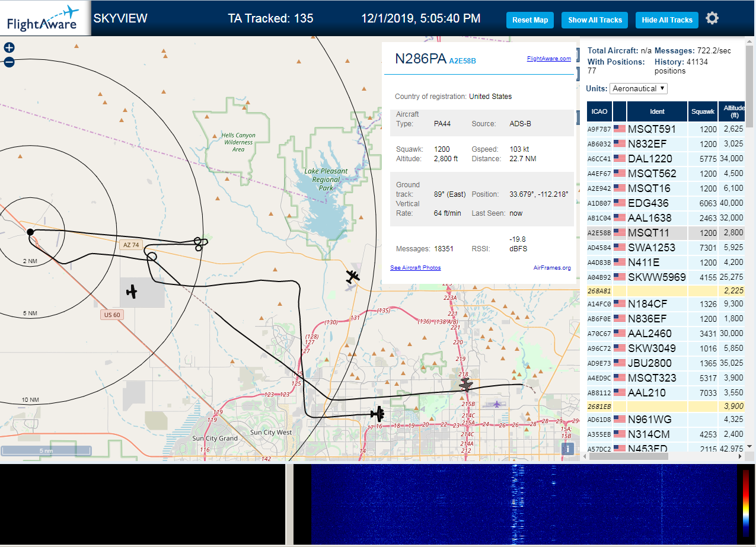Image resolution: width=756 pixels, height=547 pixels.
Task: Click the N286PA title in info panel
Action: click(x=420, y=58)
